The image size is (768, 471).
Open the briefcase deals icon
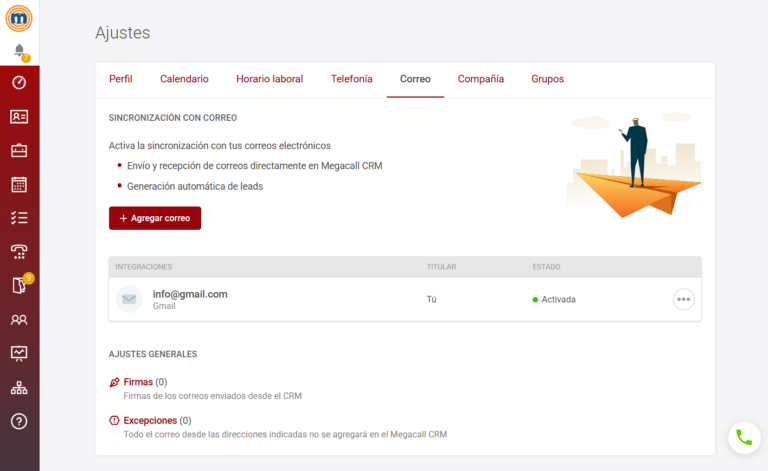(x=19, y=150)
